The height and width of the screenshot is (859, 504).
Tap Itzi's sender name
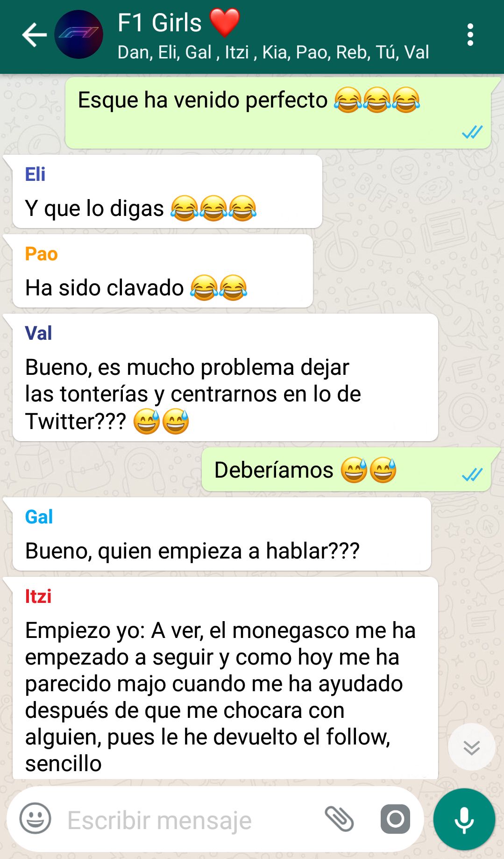coord(38,597)
